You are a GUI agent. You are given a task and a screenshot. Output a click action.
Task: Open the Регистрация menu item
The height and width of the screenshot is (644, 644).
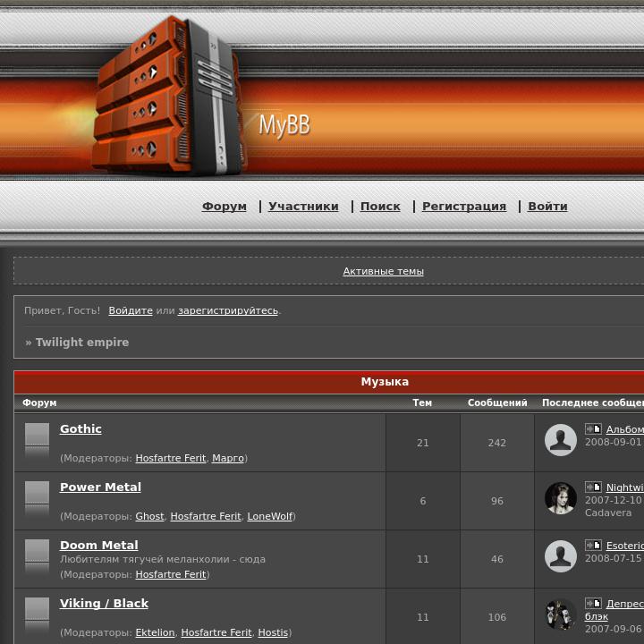(x=464, y=207)
